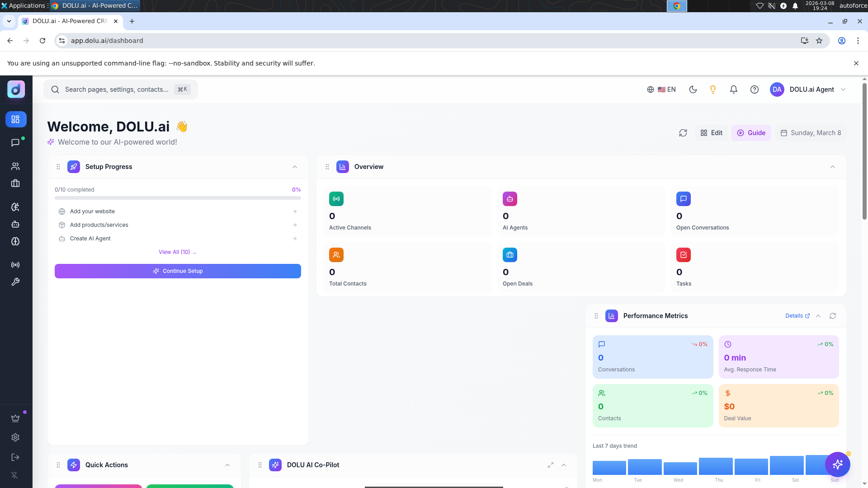Click the Edit dashboard button
The image size is (868, 488).
(x=712, y=133)
